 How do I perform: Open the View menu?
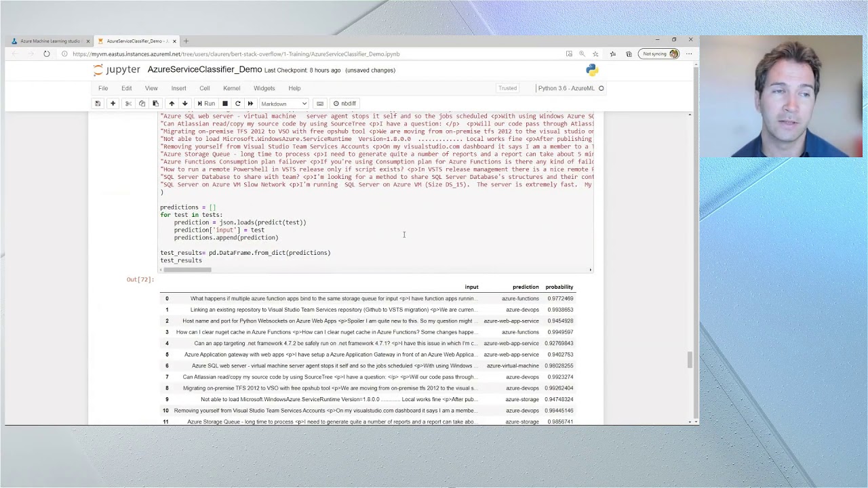(151, 88)
